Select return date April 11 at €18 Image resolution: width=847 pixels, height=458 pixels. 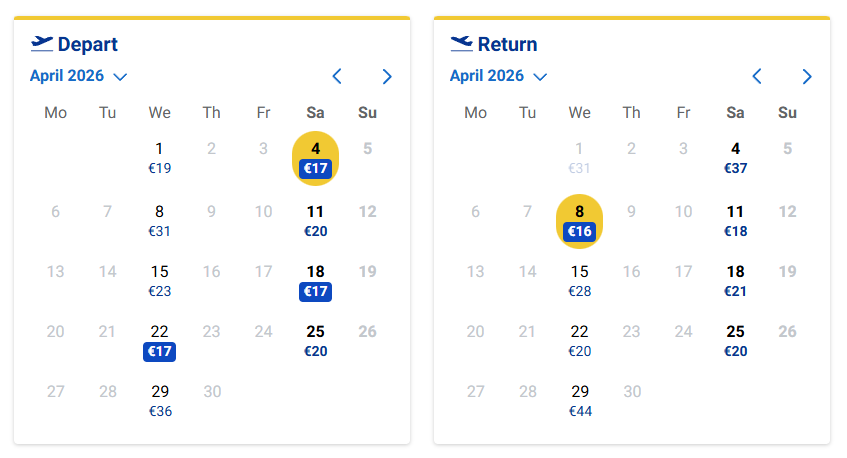click(736, 221)
